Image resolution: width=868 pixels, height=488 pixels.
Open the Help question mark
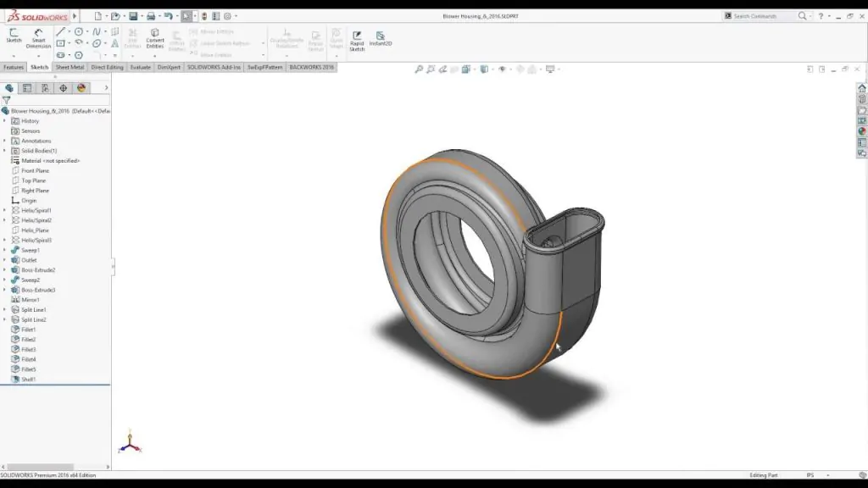point(821,16)
